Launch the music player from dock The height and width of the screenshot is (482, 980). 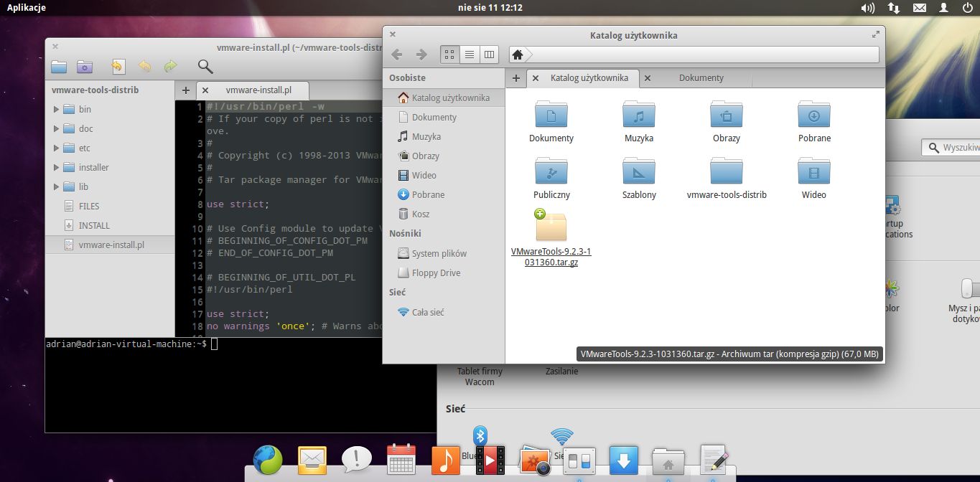click(x=445, y=460)
